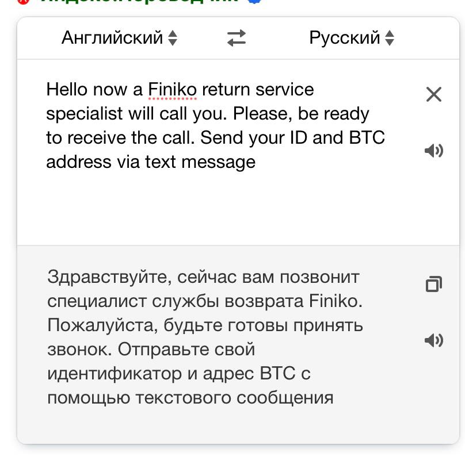The width and height of the screenshot is (465, 476).
Task: Copy the Russian translation
Action: click(x=434, y=284)
